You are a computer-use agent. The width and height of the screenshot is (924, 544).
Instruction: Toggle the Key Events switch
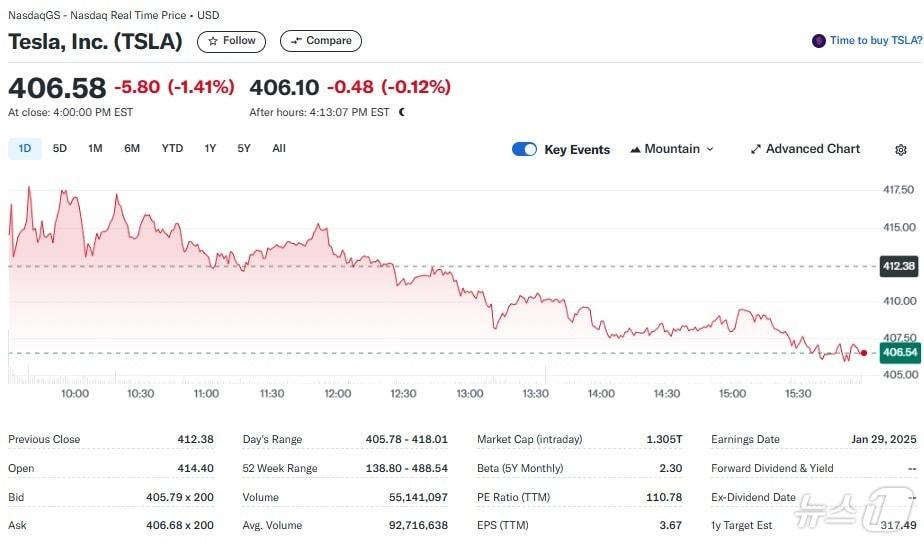click(524, 149)
